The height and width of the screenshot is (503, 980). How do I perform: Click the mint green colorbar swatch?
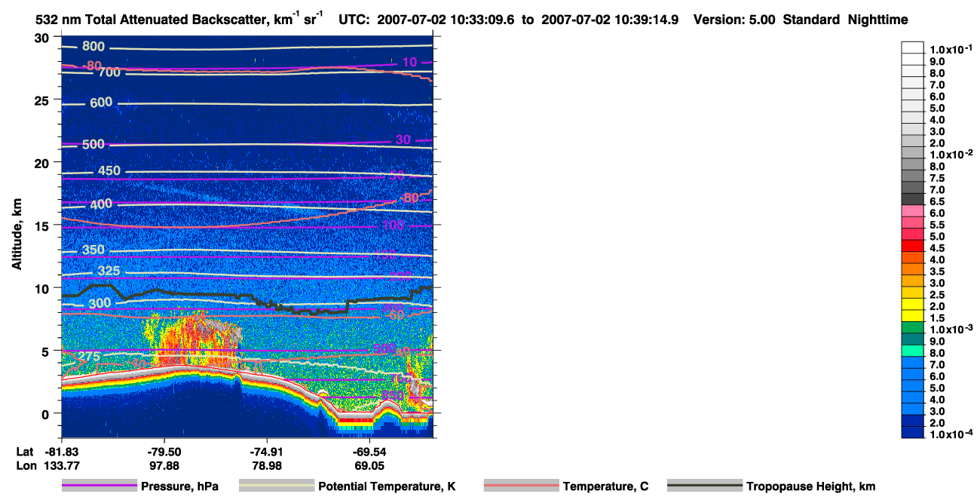[913, 350]
